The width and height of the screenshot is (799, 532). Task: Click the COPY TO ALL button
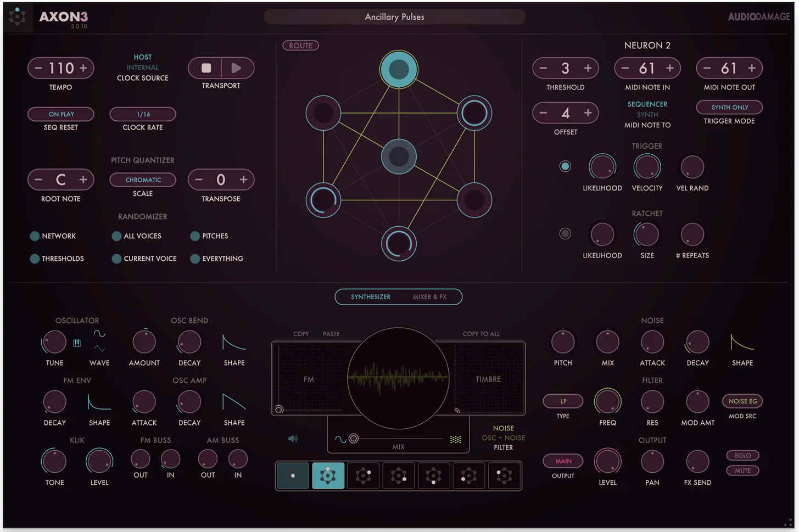point(481,334)
